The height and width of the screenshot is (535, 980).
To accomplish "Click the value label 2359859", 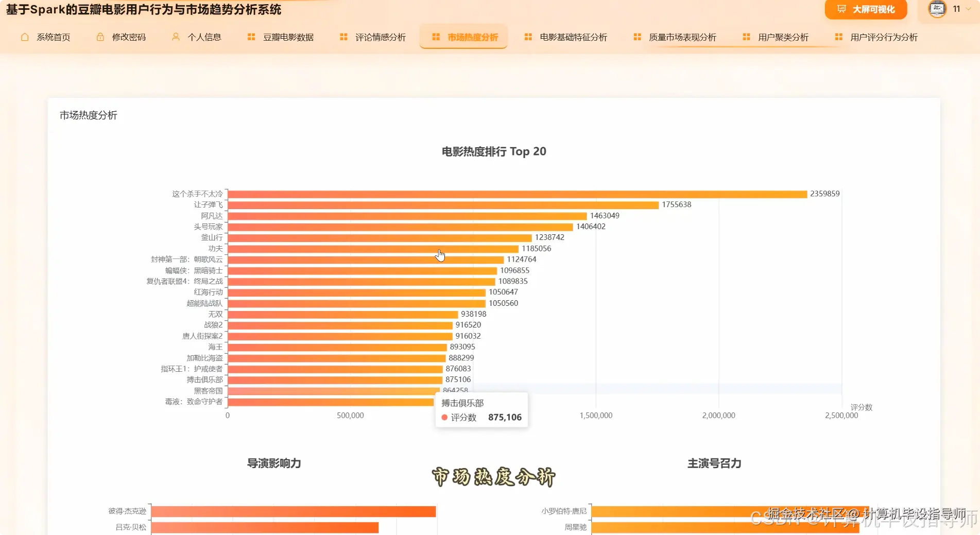I will pyautogui.click(x=824, y=194).
